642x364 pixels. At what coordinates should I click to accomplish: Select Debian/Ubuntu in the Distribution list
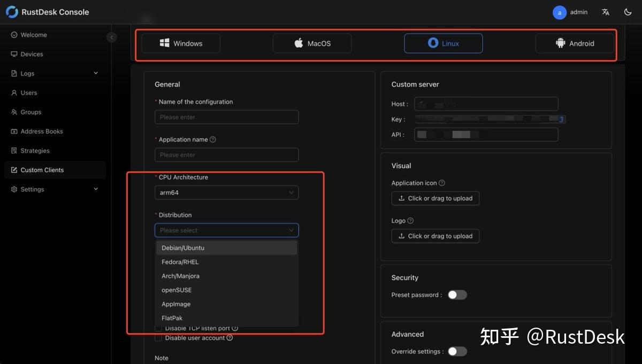click(x=182, y=247)
